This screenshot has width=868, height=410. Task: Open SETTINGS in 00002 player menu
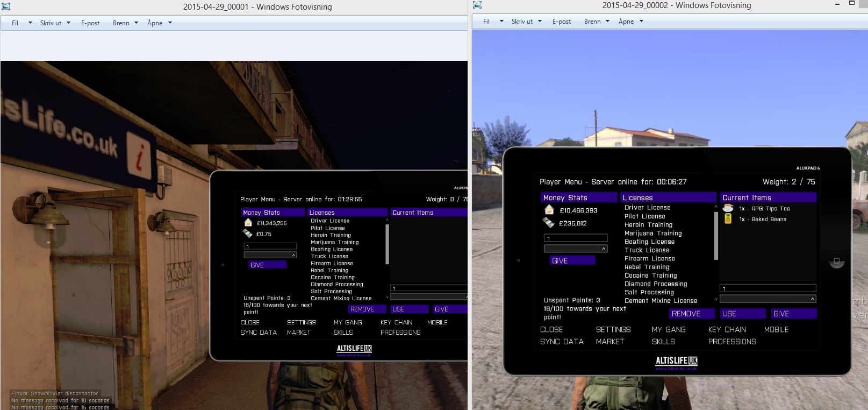pyautogui.click(x=613, y=329)
